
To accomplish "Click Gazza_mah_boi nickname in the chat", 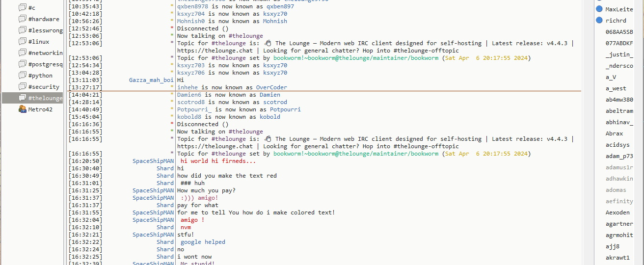I will (x=151, y=80).
